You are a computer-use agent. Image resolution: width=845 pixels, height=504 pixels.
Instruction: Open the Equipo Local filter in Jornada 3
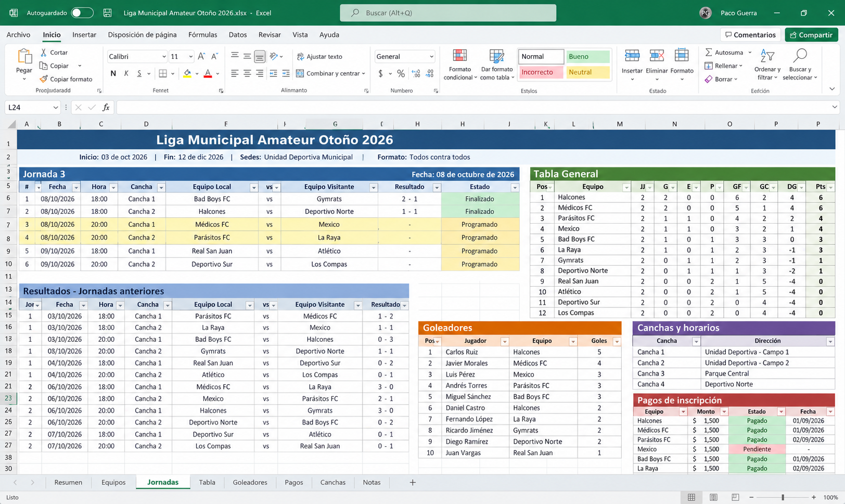point(254,187)
